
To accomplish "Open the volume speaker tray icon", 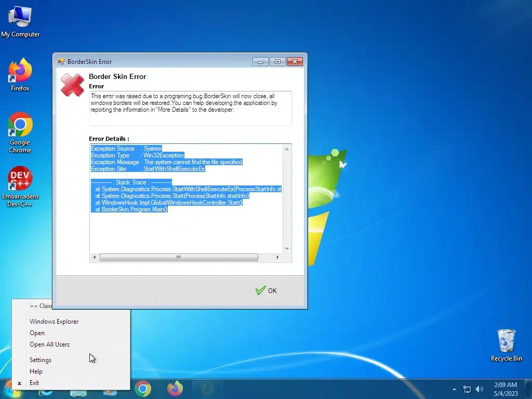I will (x=480, y=389).
